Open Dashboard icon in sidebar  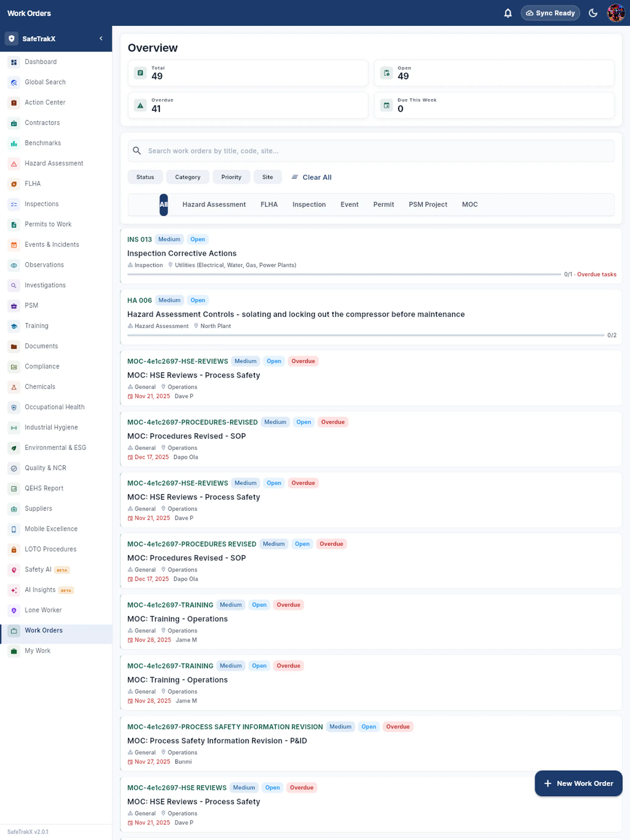[14, 62]
